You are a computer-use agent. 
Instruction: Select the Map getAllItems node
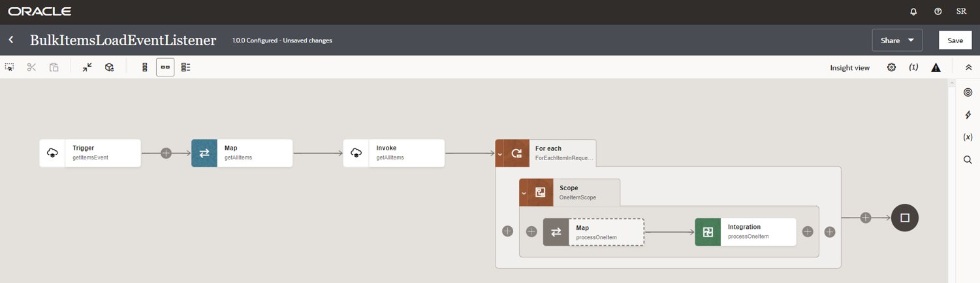[242, 153]
